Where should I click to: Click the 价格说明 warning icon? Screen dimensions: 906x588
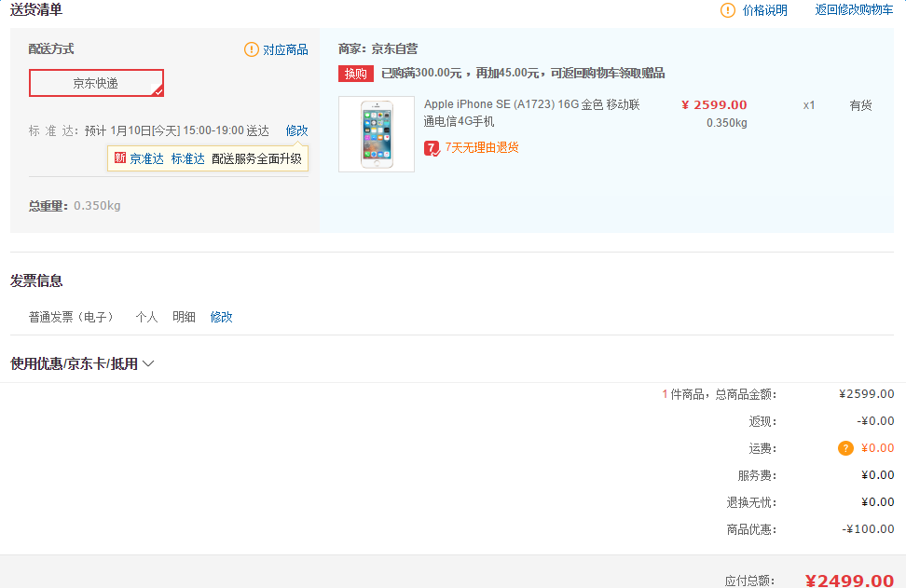coord(727,10)
